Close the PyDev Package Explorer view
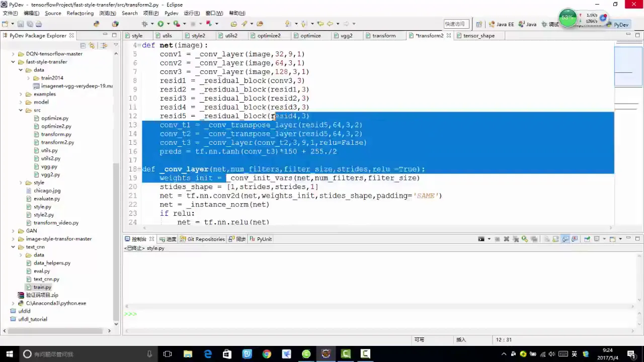This screenshot has height=362, width=644. tap(71, 35)
